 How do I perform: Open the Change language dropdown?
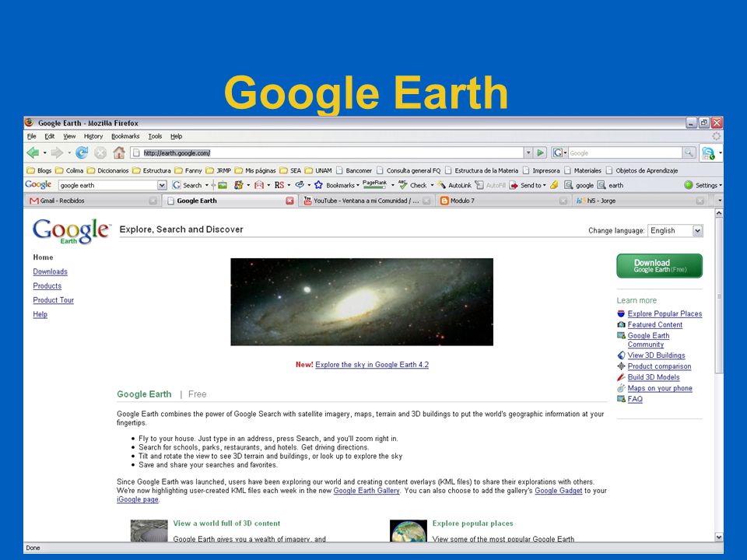click(697, 230)
